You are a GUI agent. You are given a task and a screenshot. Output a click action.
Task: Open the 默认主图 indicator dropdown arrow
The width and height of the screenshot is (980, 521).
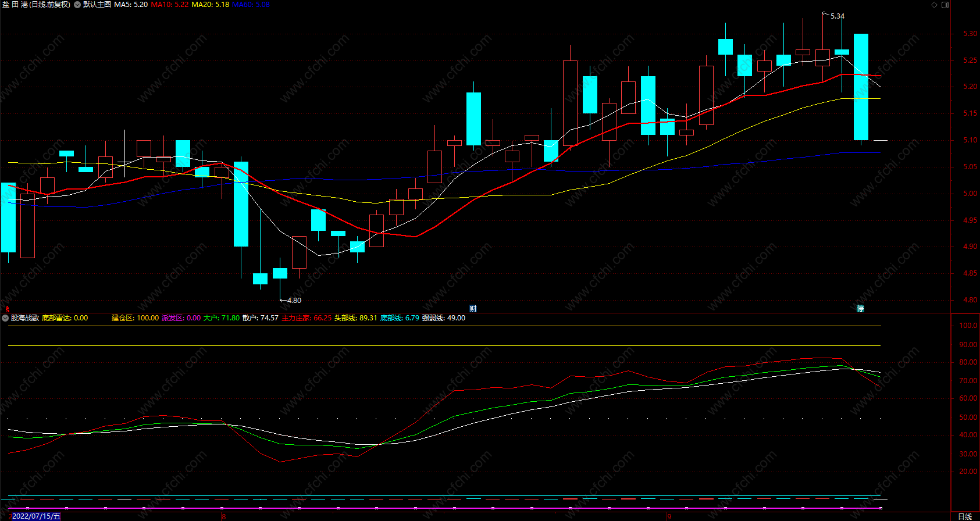pyautogui.click(x=77, y=5)
